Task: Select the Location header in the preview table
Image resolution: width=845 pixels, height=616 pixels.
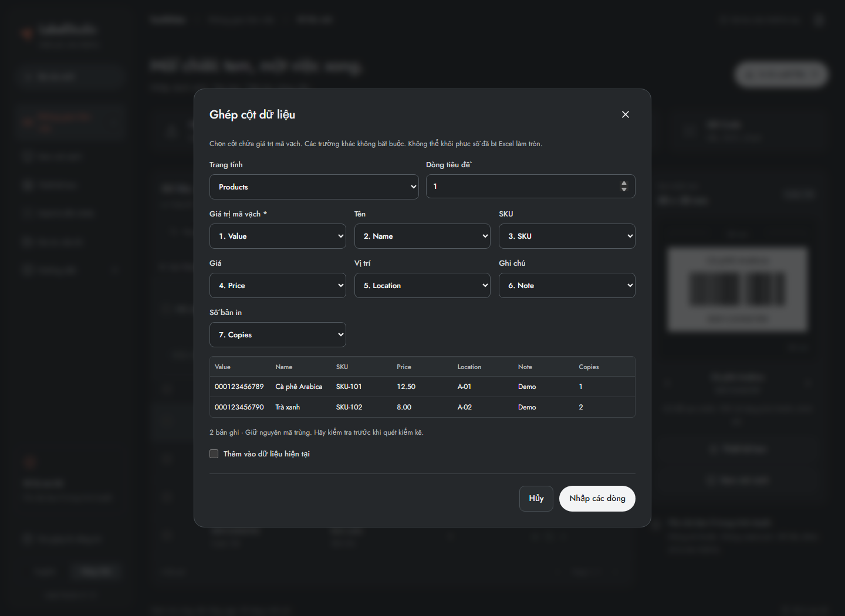Action: point(469,367)
